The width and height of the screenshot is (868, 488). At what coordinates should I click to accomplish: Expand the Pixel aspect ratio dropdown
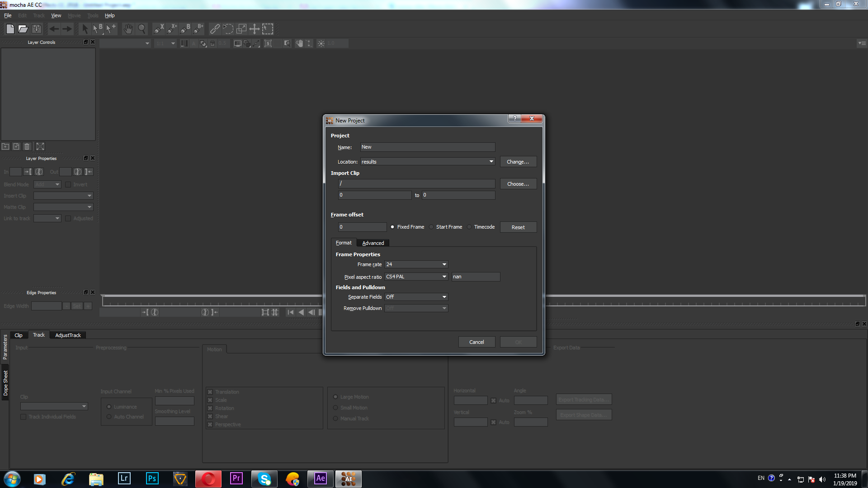pos(416,277)
